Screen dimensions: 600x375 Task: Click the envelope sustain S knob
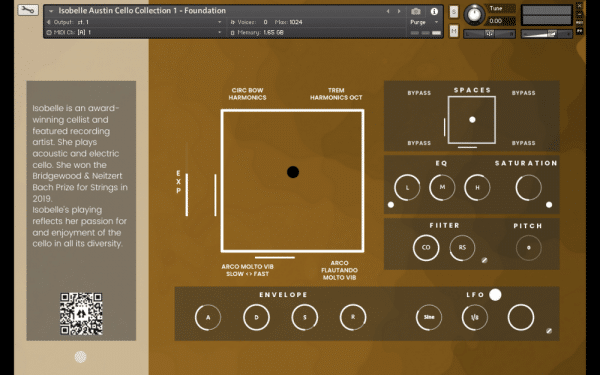coord(305,317)
